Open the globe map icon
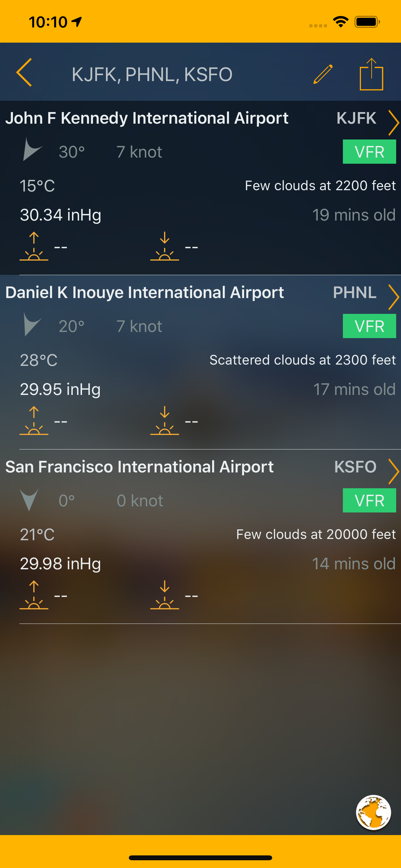This screenshot has height=868, width=401. coord(373,812)
